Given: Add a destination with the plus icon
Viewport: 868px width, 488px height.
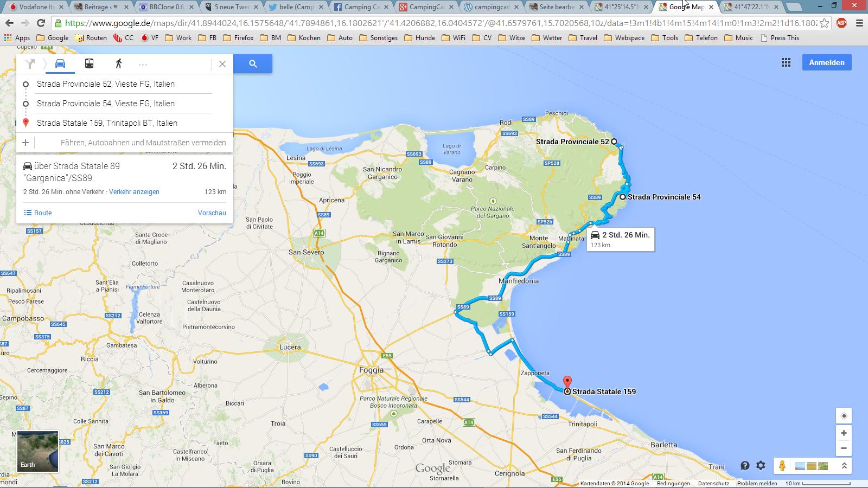Looking at the screenshot, I should click(x=25, y=143).
